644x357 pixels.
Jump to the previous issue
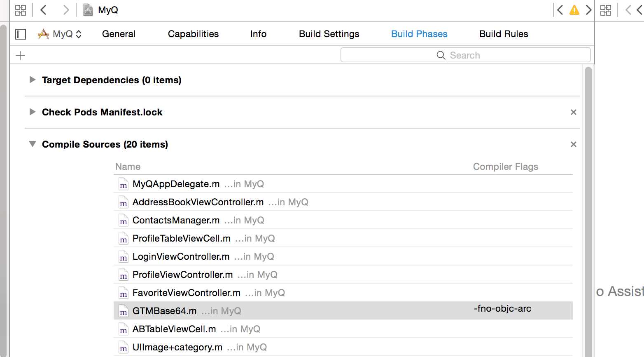(x=560, y=10)
